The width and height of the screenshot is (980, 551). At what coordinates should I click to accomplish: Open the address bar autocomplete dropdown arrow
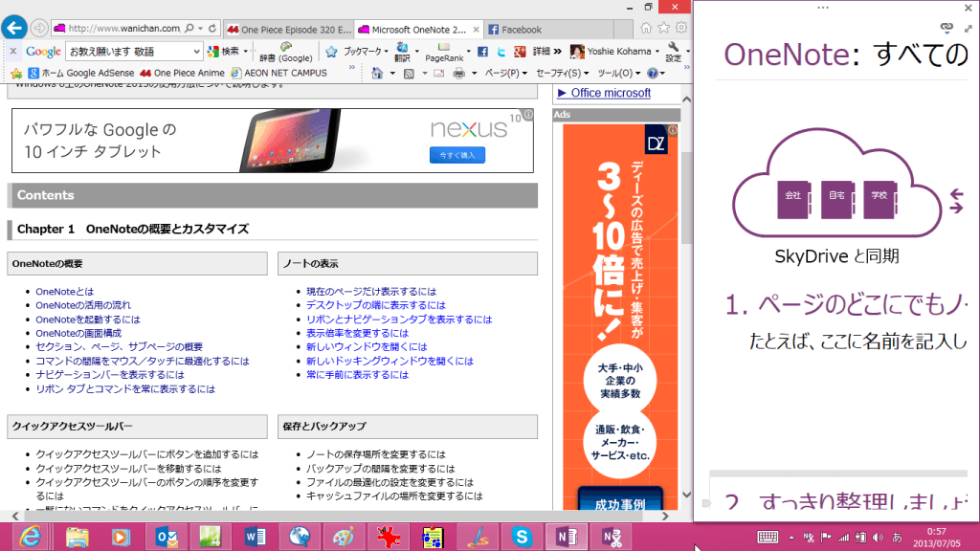pos(201,28)
